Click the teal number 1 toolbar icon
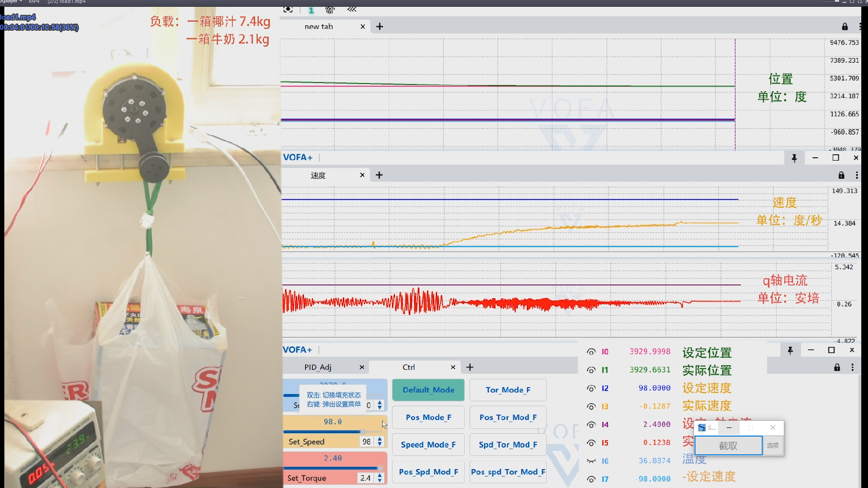This screenshot has height=488, width=868. point(311,10)
